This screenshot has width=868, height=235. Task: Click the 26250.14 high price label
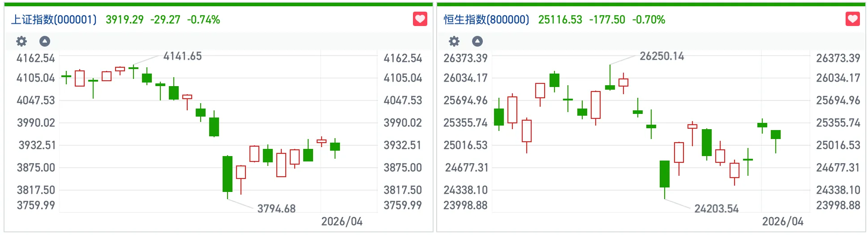[662, 56]
